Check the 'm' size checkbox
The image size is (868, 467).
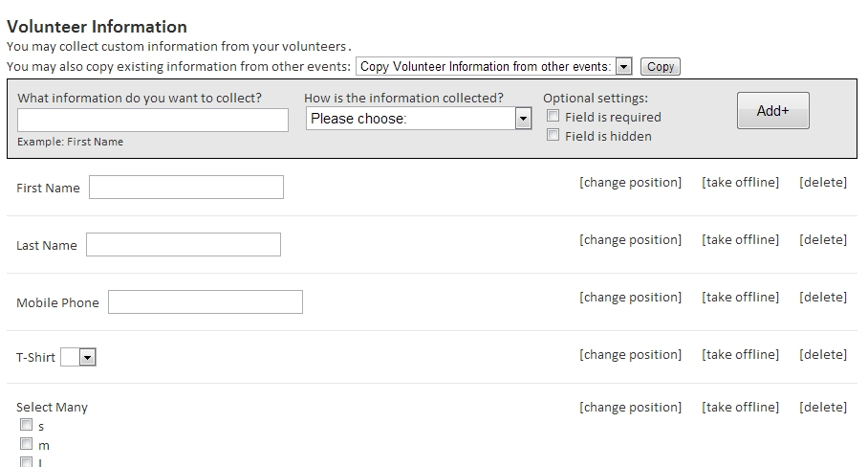27,445
